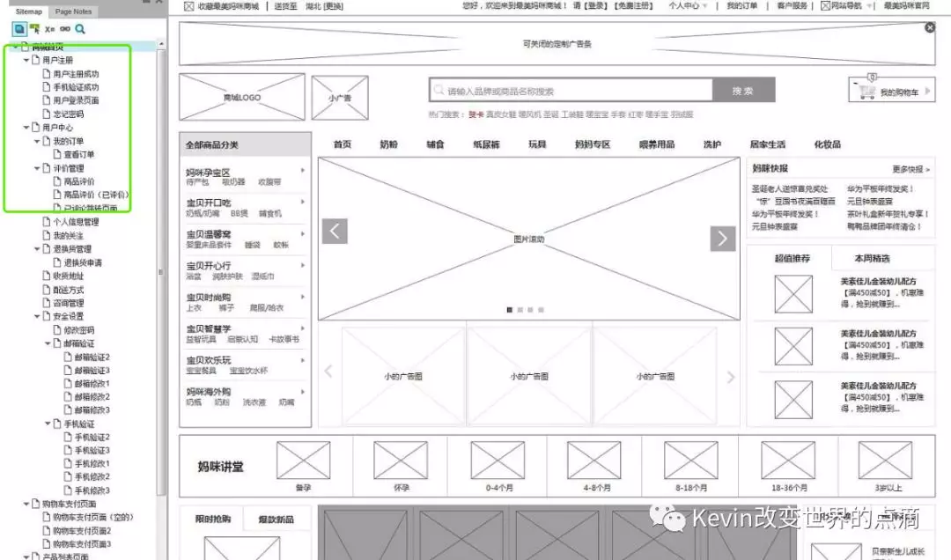Open 修改密码 page in sitemap
Viewport: 951px width, 560px height.
(x=79, y=330)
